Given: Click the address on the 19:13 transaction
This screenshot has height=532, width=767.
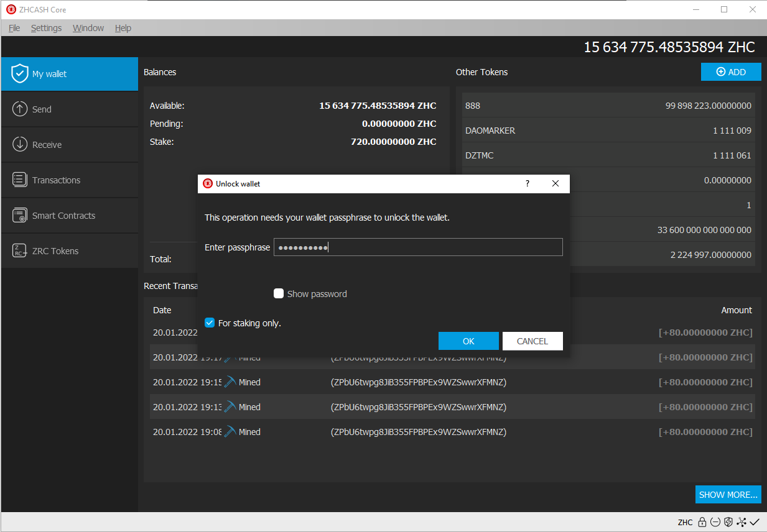Looking at the screenshot, I should click(x=419, y=407).
